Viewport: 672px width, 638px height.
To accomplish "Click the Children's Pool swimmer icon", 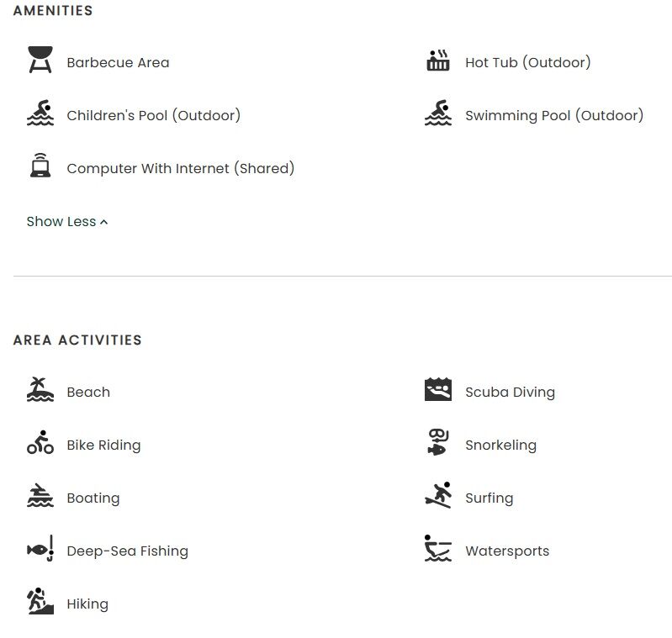I will click(40, 113).
